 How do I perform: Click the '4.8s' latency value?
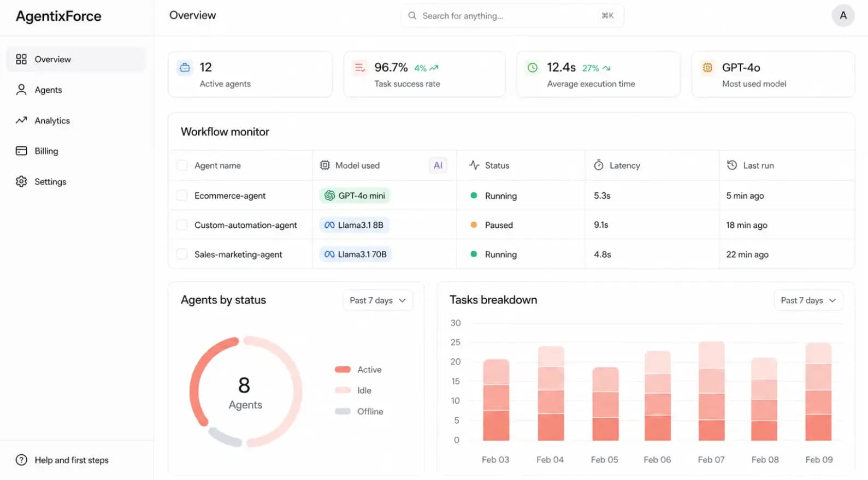coord(603,254)
